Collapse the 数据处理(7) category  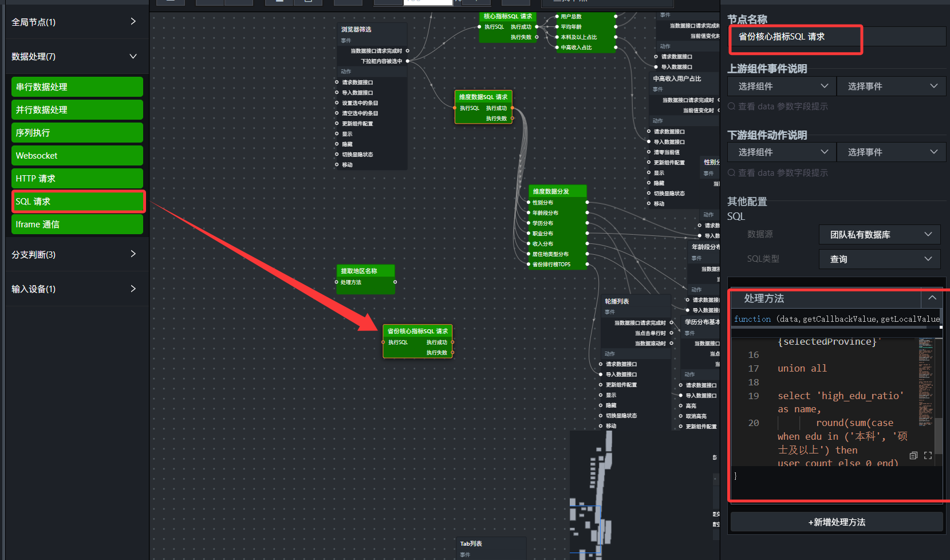click(x=77, y=56)
